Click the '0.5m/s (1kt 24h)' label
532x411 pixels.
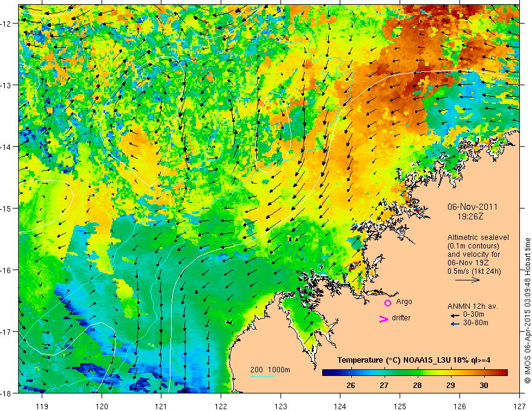point(474,271)
